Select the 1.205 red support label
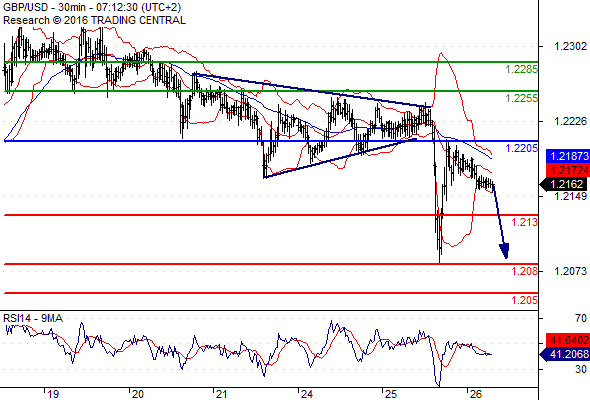Screen dimensions: 590x400 524,300
